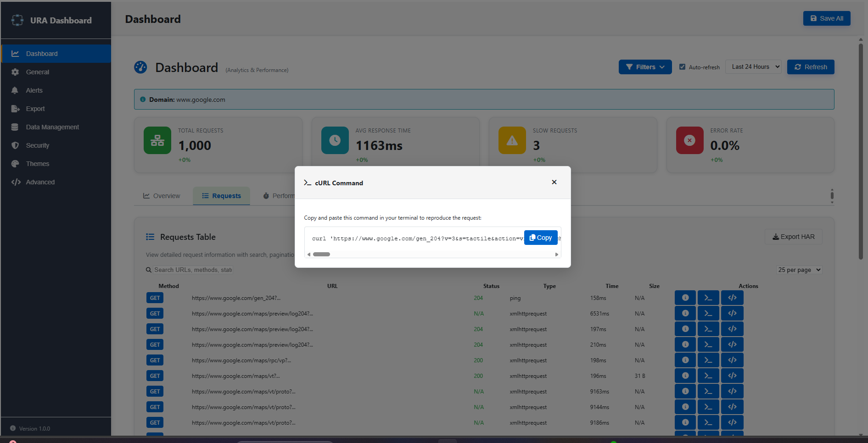Click the Themes palette icon in the sidebar
868x443 pixels.
pyautogui.click(x=15, y=164)
